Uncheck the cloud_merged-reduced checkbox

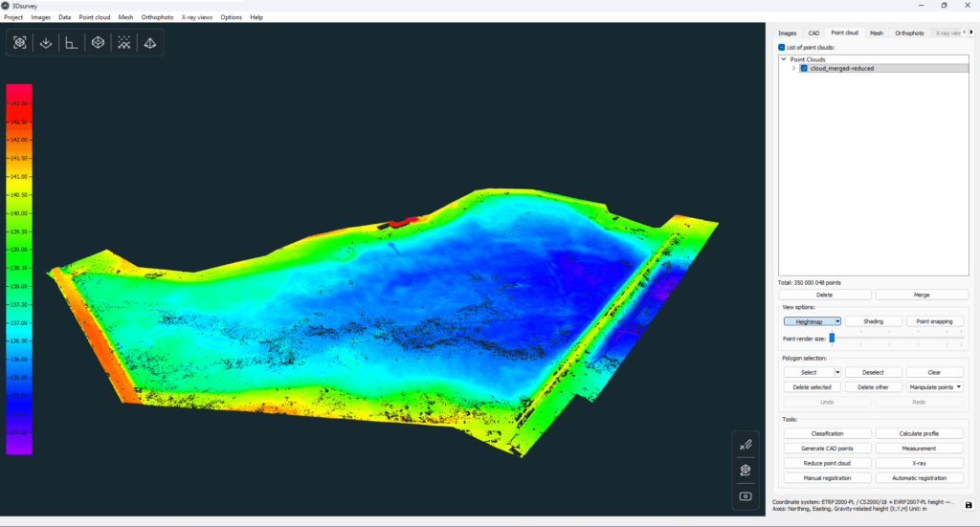pos(804,68)
